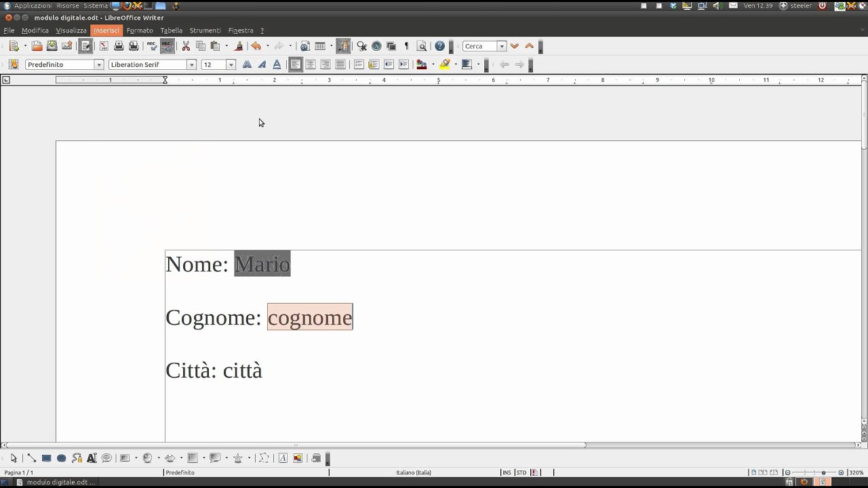Select the Line drawing tool
Image resolution: width=868 pixels, height=488 pixels.
click(x=31, y=458)
